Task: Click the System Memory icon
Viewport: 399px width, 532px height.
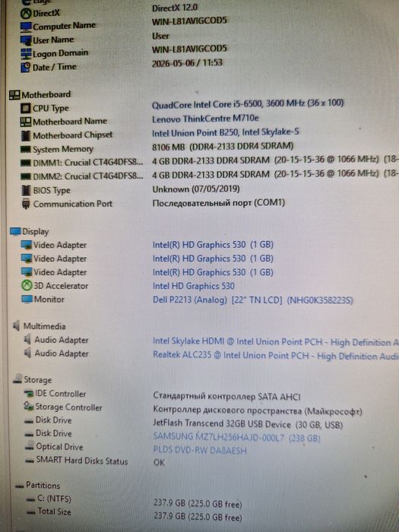Action: point(26,149)
